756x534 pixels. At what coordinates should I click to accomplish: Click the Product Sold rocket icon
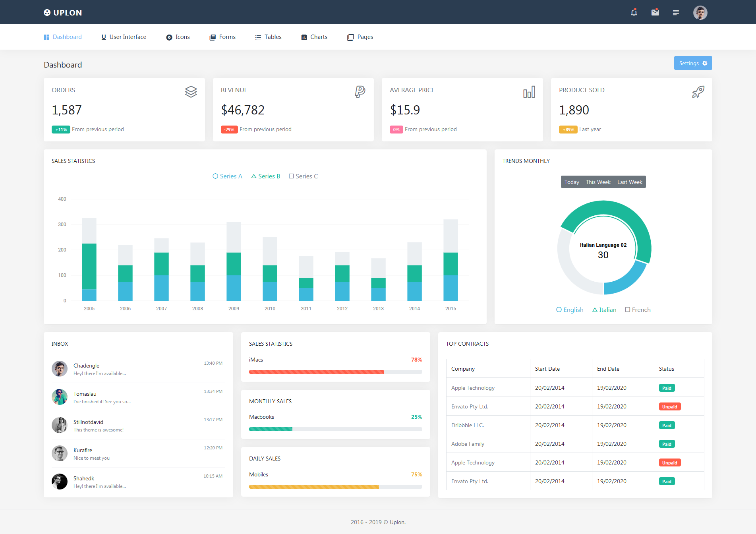(x=698, y=92)
